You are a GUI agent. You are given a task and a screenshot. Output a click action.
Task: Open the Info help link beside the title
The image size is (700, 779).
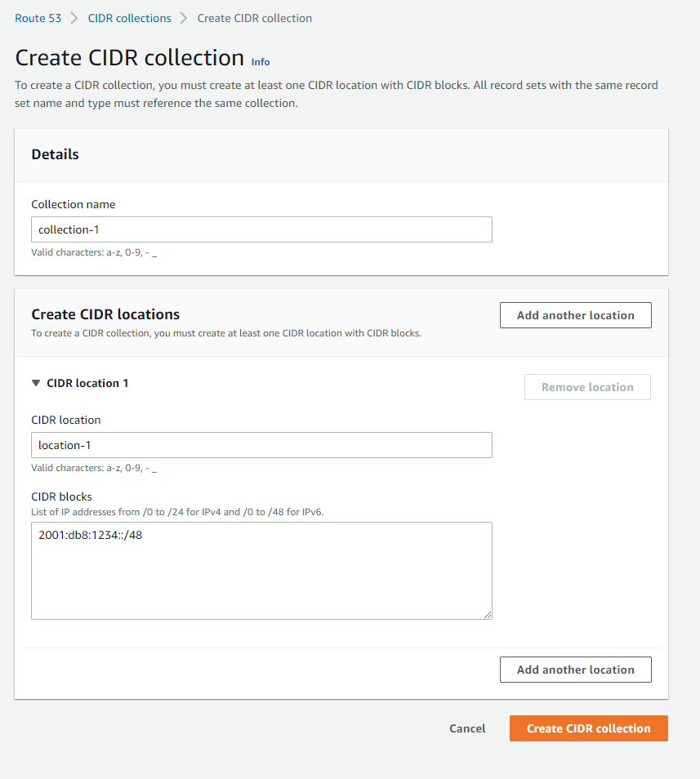(260, 62)
